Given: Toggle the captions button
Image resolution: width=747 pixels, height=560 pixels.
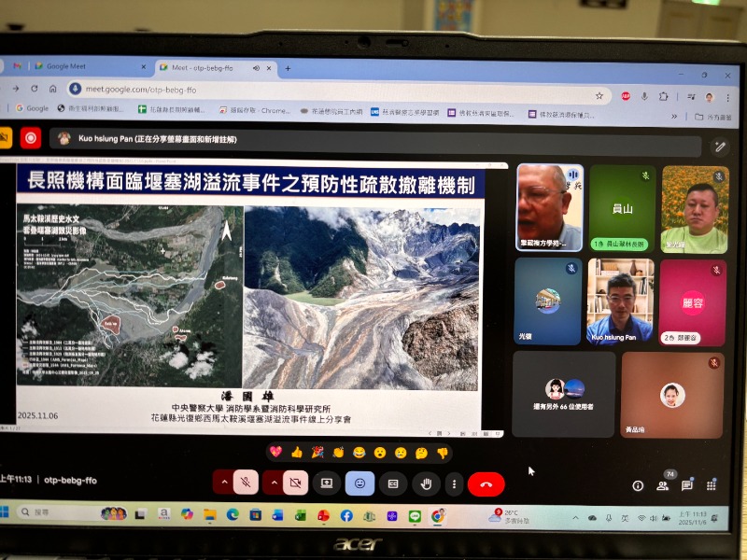Looking at the screenshot, I should point(393,483).
